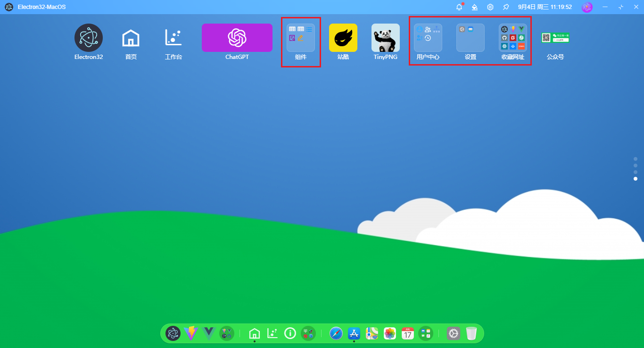Toggle the pin window icon in title bar
644x348 pixels.
(x=506, y=7)
